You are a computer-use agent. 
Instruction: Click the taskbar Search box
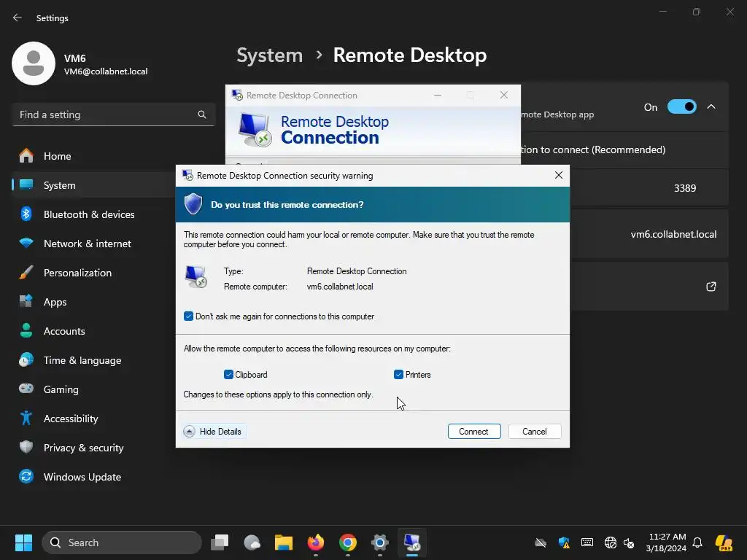click(x=122, y=542)
